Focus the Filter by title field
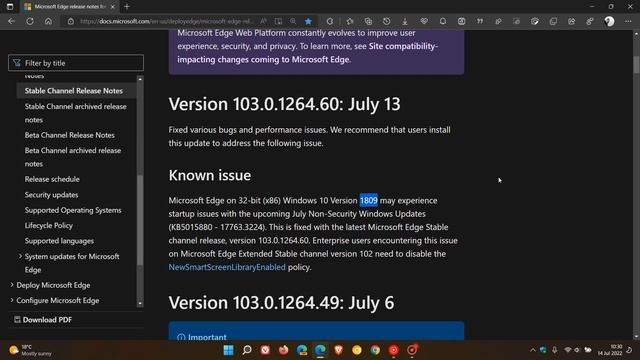Screen dimensions: 640x360 coord(76,63)
